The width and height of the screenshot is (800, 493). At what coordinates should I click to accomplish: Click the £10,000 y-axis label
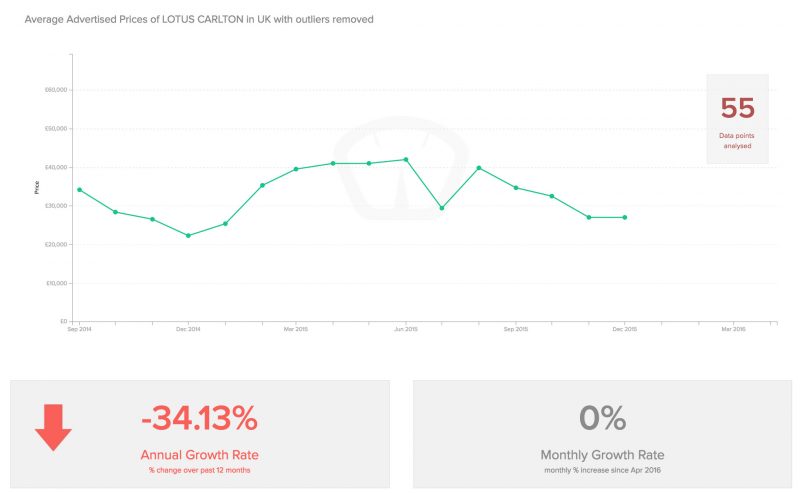[57, 283]
